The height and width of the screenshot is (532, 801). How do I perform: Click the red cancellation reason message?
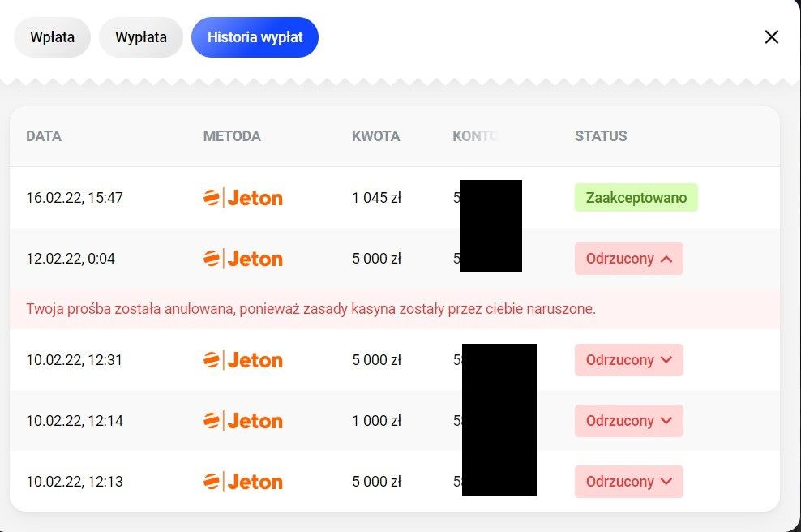311,309
